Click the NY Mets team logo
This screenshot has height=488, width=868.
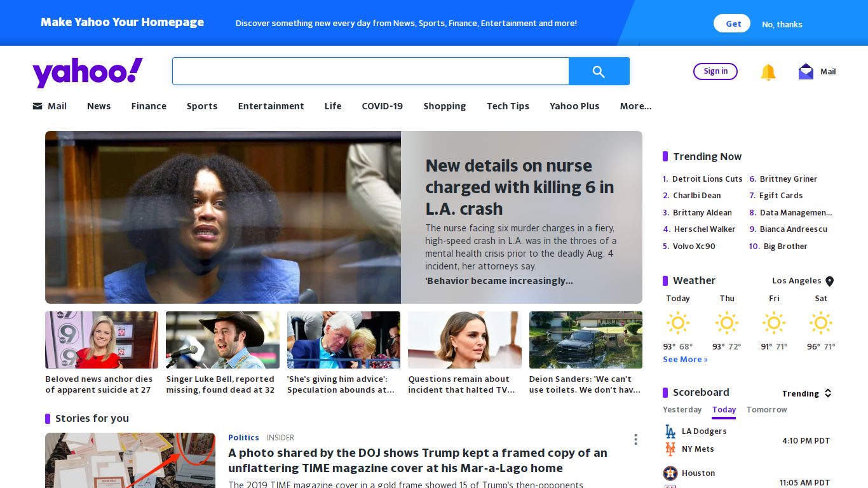click(x=670, y=449)
